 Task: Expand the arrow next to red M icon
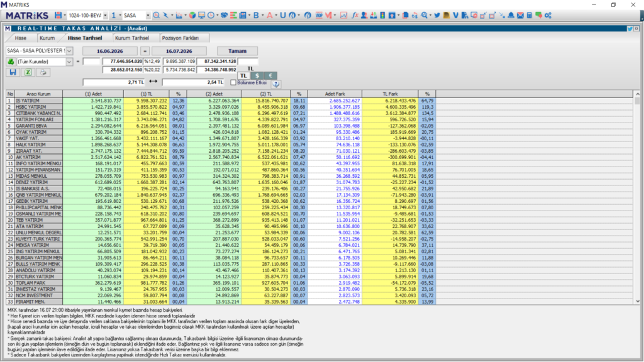335,15
